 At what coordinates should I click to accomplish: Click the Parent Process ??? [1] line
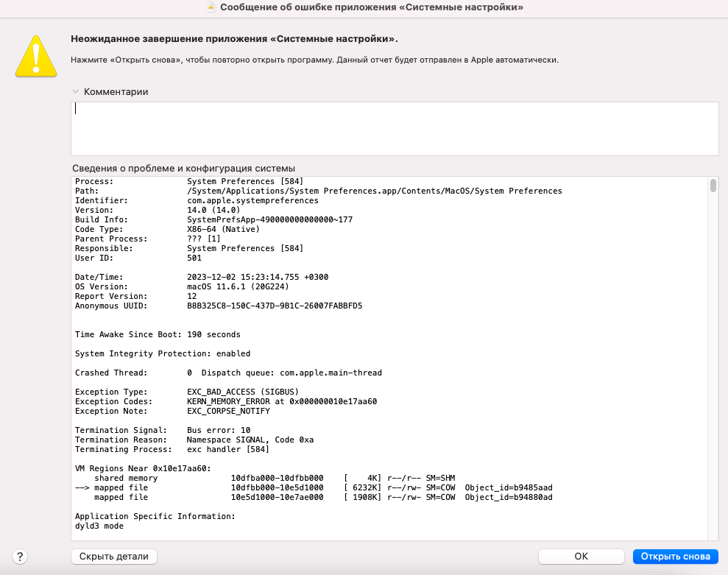pos(148,239)
